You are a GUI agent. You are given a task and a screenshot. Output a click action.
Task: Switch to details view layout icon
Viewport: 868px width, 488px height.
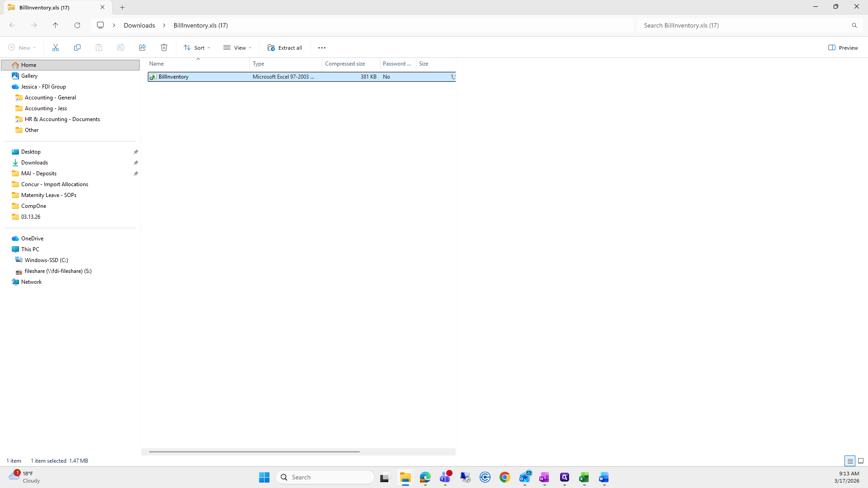[850, 461]
